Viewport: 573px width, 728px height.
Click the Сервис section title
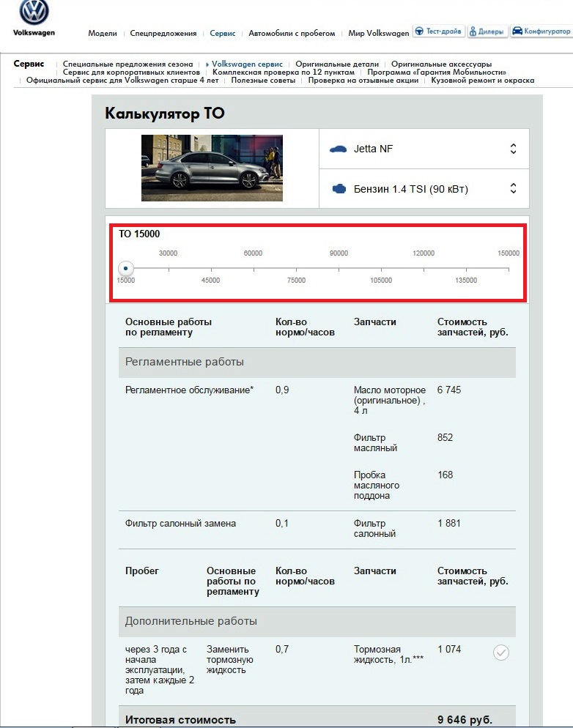coord(29,64)
